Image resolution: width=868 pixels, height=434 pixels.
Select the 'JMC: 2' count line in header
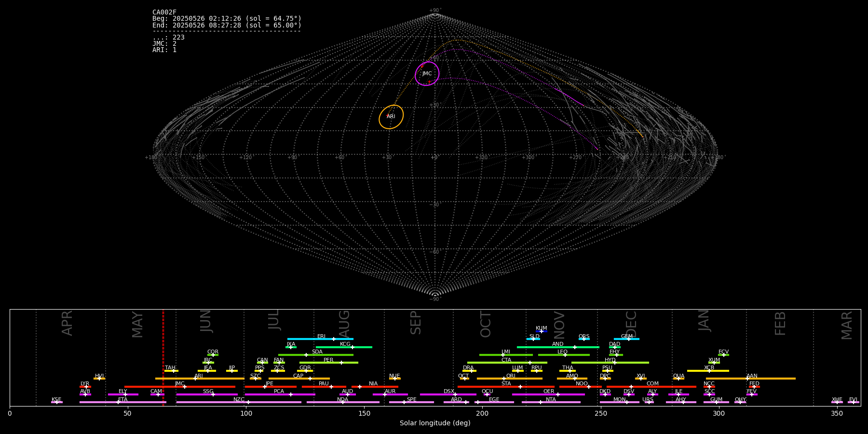point(164,44)
